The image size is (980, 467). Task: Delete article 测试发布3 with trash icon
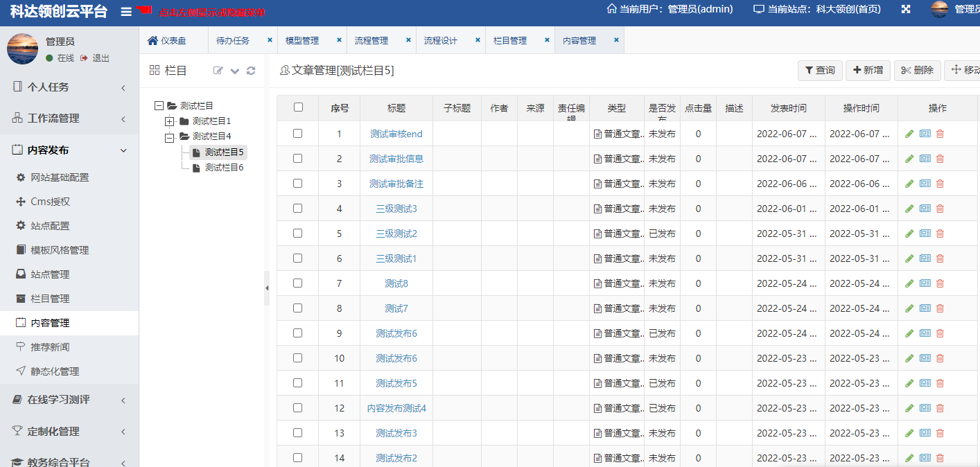(x=940, y=433)
